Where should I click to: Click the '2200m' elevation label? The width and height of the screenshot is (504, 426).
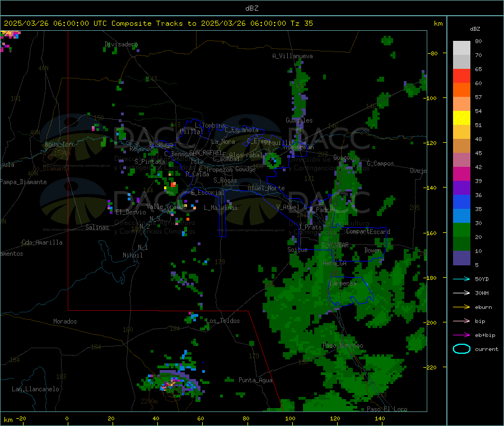[x=149, y=401]
